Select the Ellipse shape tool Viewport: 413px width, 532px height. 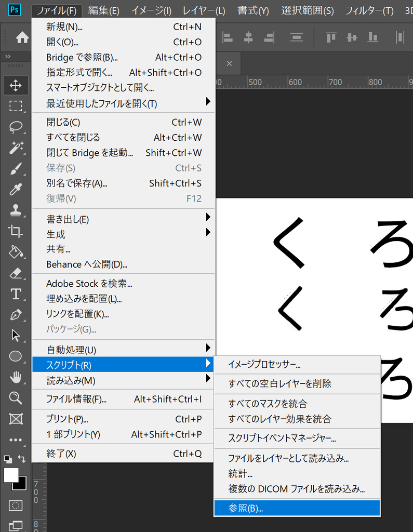16,356
